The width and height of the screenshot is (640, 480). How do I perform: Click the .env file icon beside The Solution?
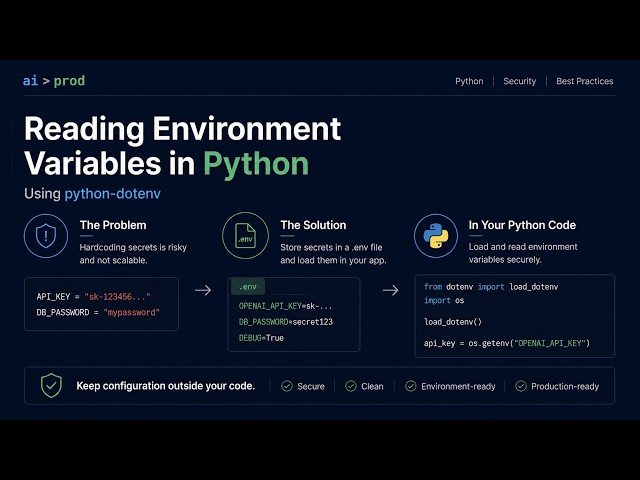pos(245,236)
